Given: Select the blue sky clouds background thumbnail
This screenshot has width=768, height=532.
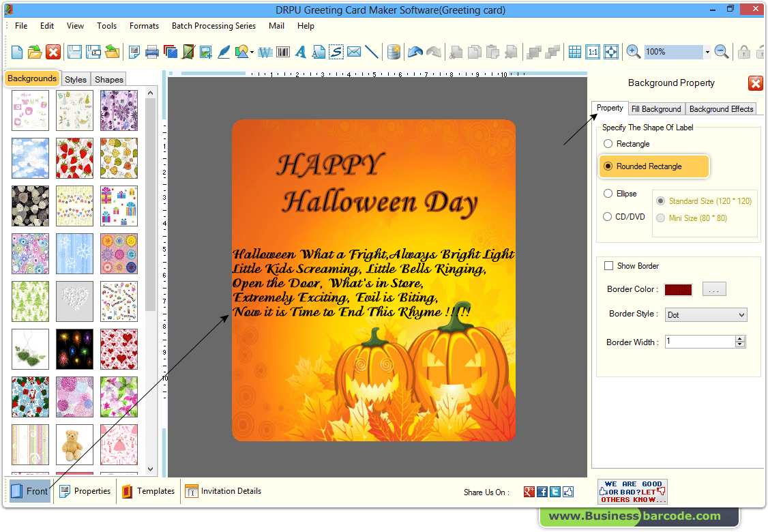Looking at the screenshot, I should click(31, 158).
